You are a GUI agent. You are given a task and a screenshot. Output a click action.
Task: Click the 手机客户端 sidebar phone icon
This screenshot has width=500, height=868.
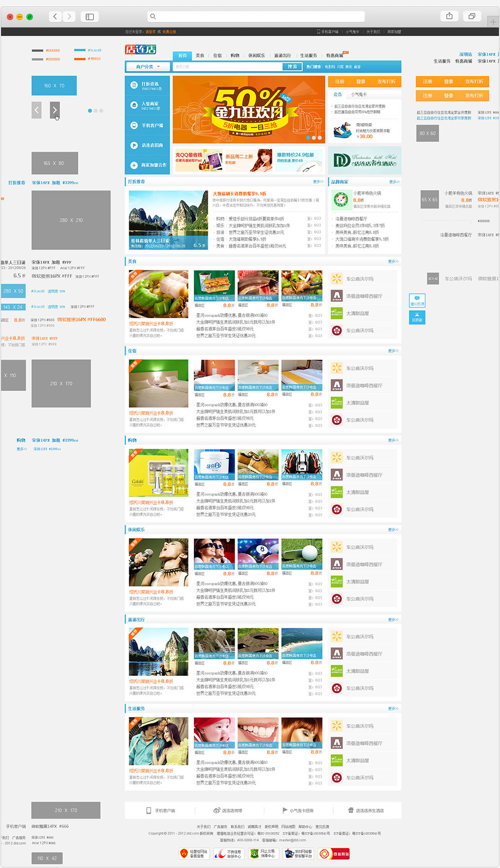coord(134,125)
